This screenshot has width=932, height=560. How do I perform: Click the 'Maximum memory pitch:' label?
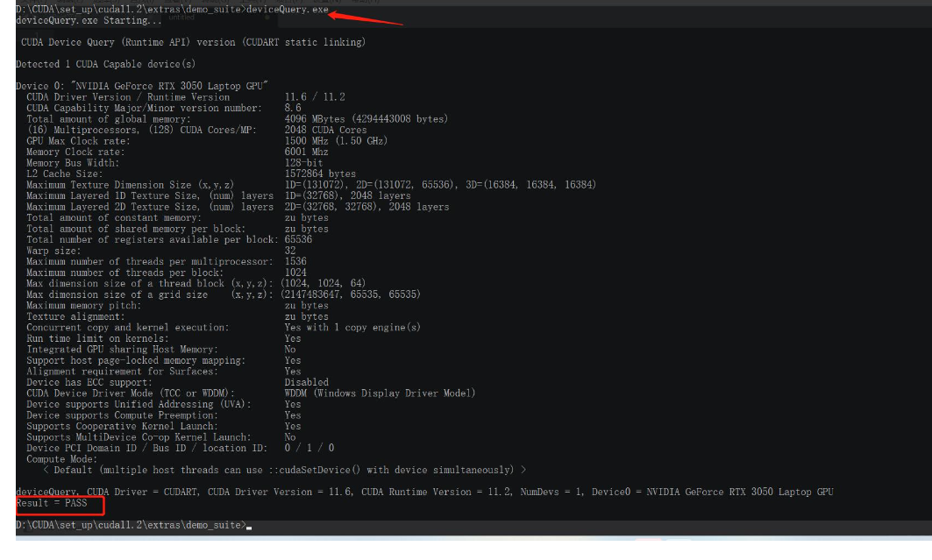84,306
